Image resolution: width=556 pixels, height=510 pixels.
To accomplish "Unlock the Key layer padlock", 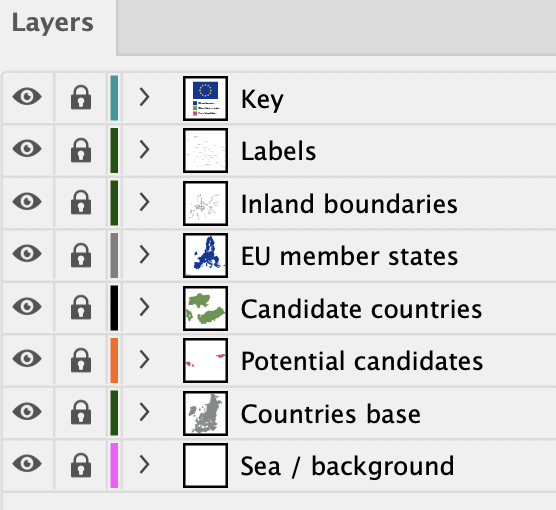I will click(81, 97).
